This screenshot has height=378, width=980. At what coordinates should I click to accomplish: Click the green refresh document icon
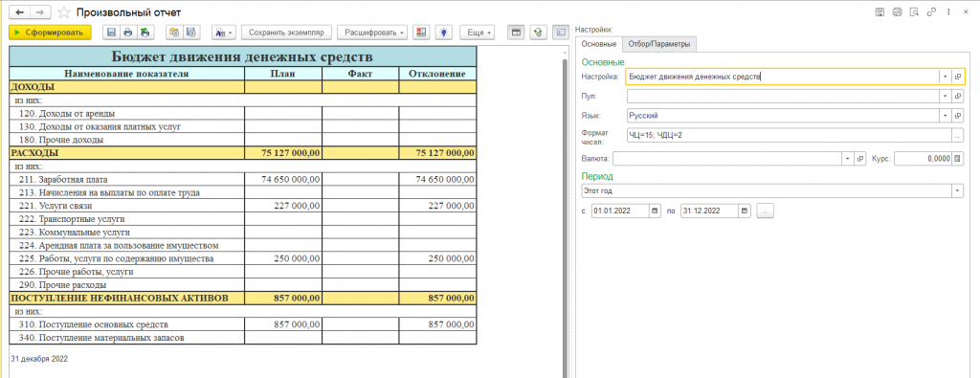click(537, 32)
